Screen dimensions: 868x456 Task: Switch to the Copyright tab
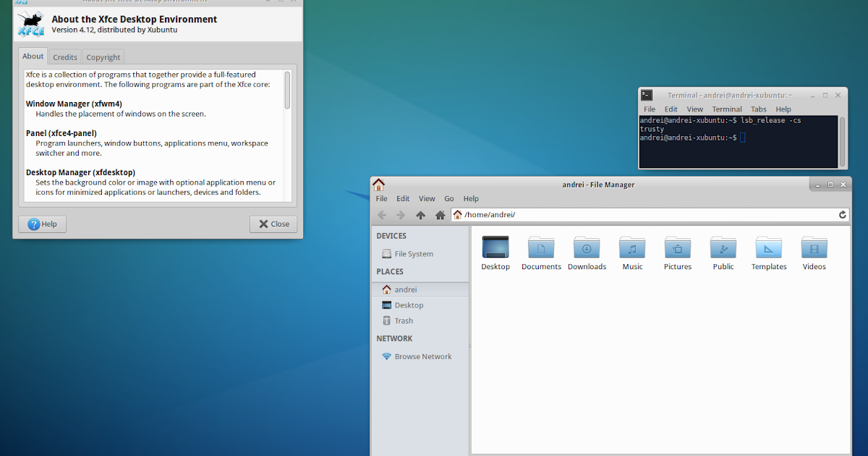click(x=103, y=56)
